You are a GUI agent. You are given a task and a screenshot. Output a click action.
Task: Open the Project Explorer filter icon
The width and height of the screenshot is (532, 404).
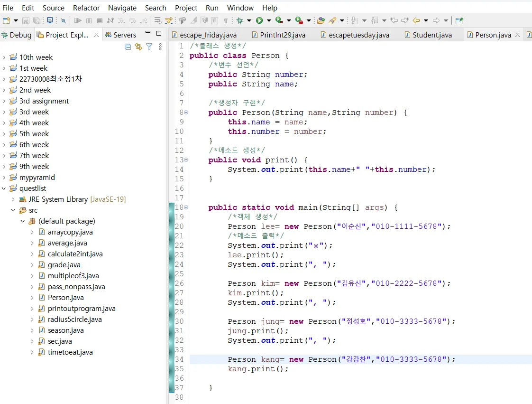tap(149, 47)
